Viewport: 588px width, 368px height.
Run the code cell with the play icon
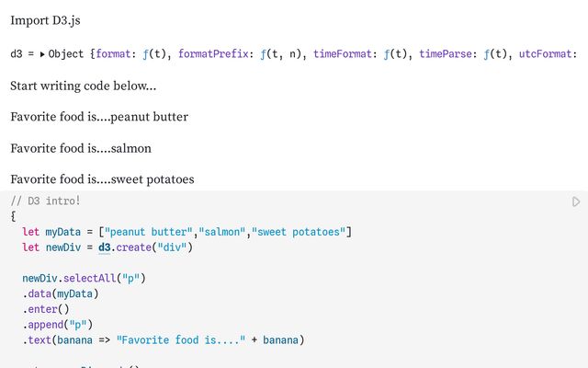point(576,201)
